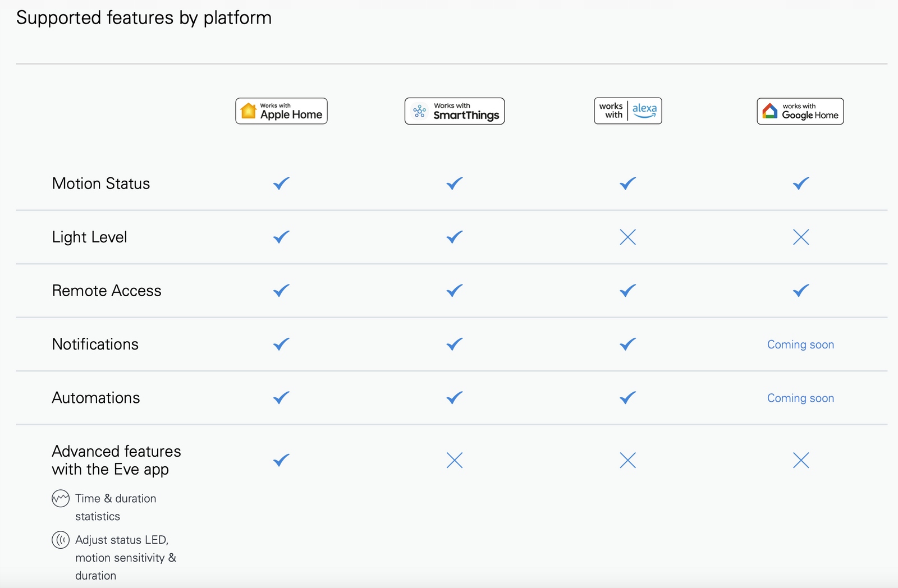Click the Works with Apple Home badge
Image resolution: width=898 pixels, height=588 pixels.
click(x=281, y=111)
